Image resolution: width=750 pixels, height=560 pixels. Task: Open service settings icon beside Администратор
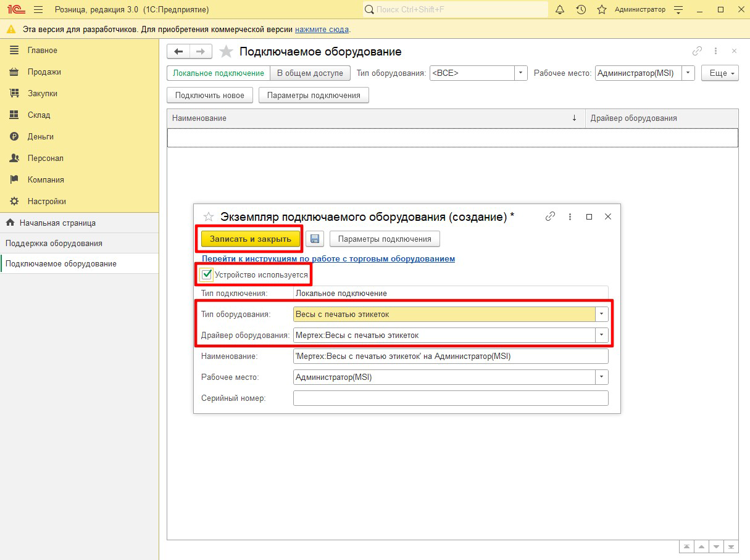point(679,9)
